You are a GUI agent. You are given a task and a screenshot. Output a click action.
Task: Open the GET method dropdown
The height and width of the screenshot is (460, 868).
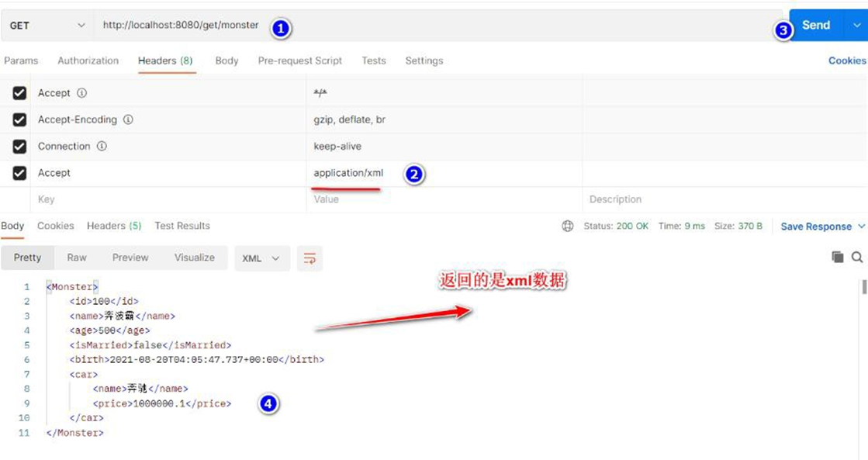click(47, 26)
